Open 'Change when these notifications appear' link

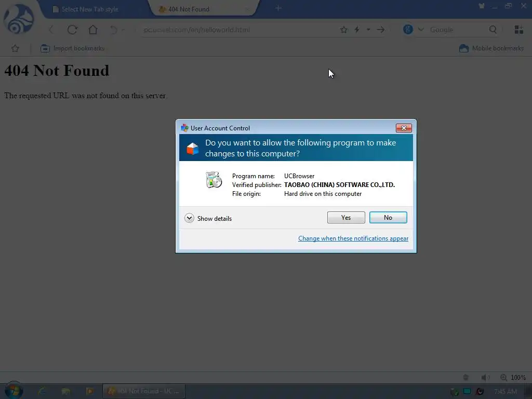(353, 238)
